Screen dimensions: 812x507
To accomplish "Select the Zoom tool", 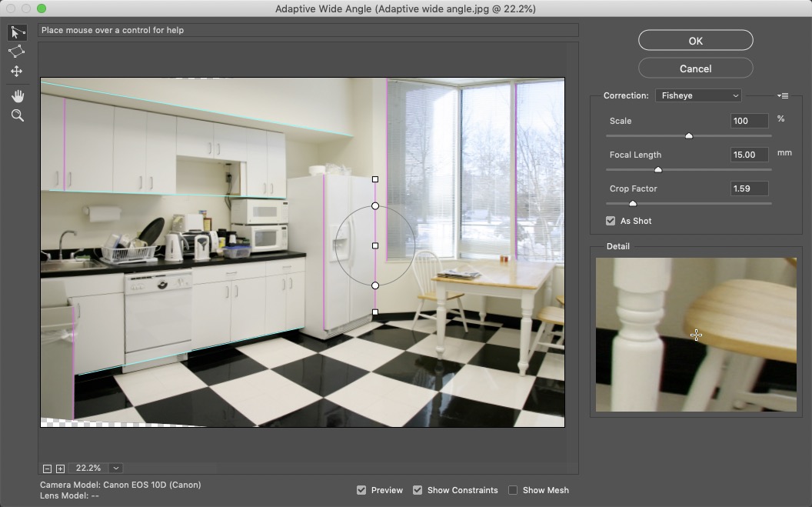I will coord(17,116).
